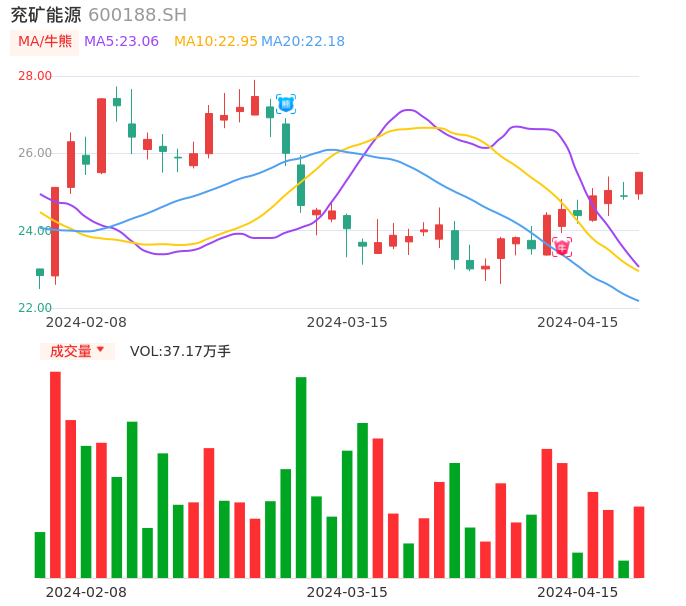Click the blue bear signal marker

pyautogui.click(x=286, y=104)
